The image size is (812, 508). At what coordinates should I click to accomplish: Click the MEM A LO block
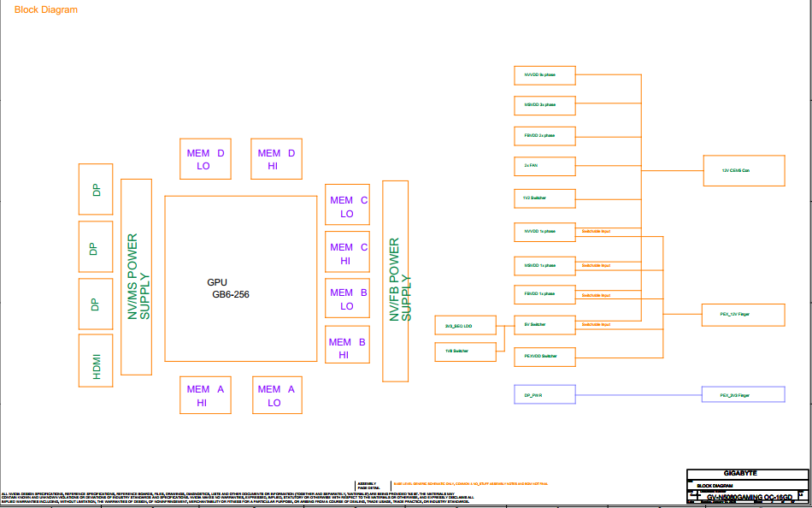point(277,395)
